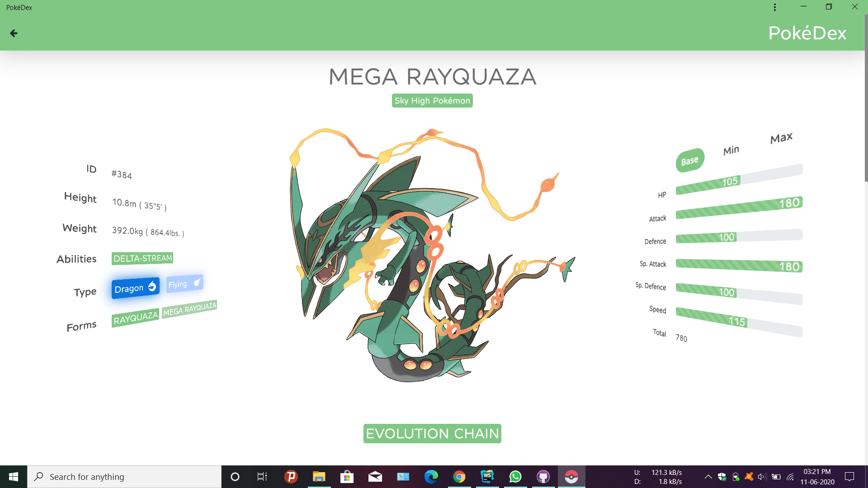The height and width of the screenshot is (488, 868).
Task: Click the Pokeball icon in taskbar
Action: (571, 476)
